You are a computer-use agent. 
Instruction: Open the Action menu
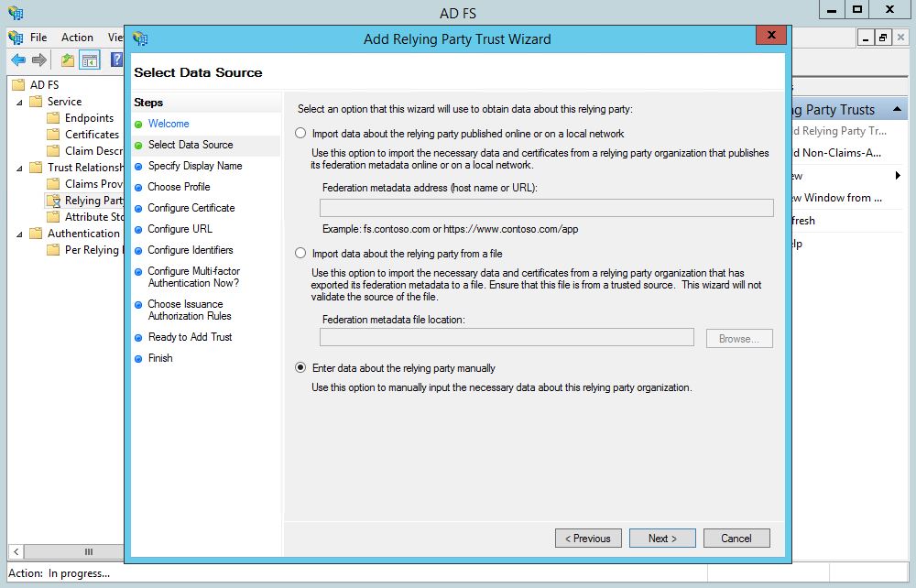(x=77, y=38)
